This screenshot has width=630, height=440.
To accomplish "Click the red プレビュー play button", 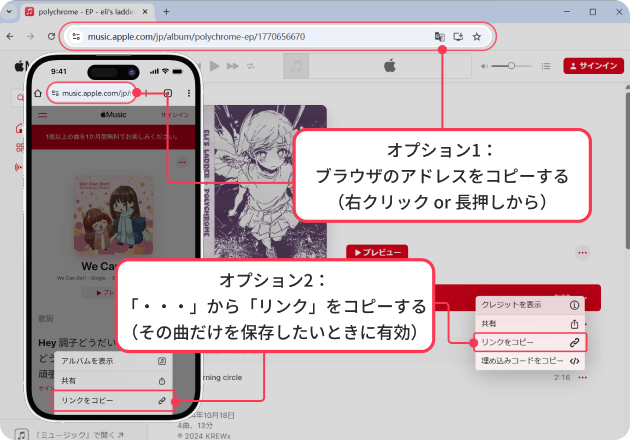I will [376, 252].
